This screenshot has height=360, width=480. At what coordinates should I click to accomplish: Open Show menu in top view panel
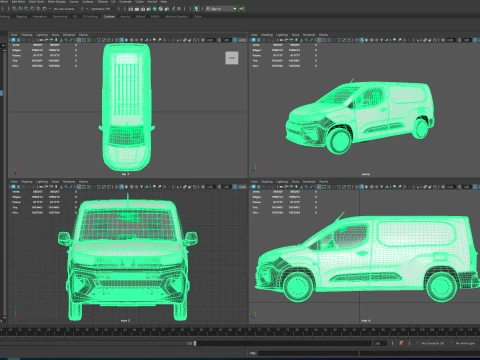click(55, 35)
